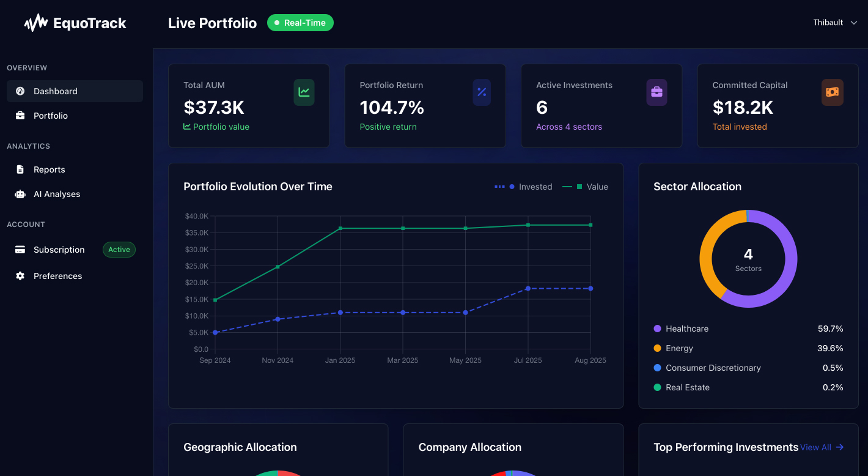Click the Real-Time status badge
This screenshot has width=868, height=476.
(300, 23)
